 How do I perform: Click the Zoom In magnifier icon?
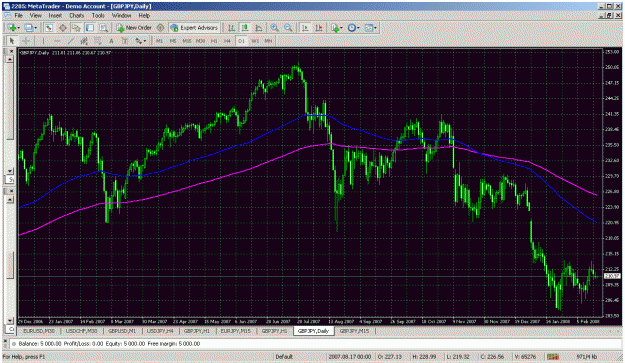point(274,27)
